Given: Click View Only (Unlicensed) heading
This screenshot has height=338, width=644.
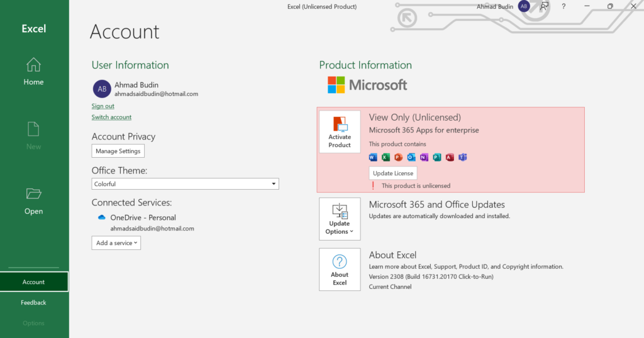Looking at the screenshot, I should [x=415, y=117].
